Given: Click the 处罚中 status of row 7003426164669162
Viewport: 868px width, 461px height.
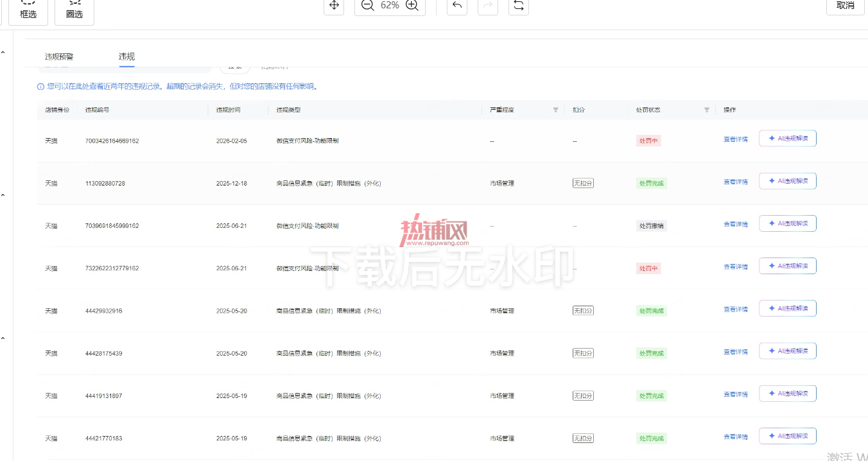Looking at the screenshot, I should (648, 141).
